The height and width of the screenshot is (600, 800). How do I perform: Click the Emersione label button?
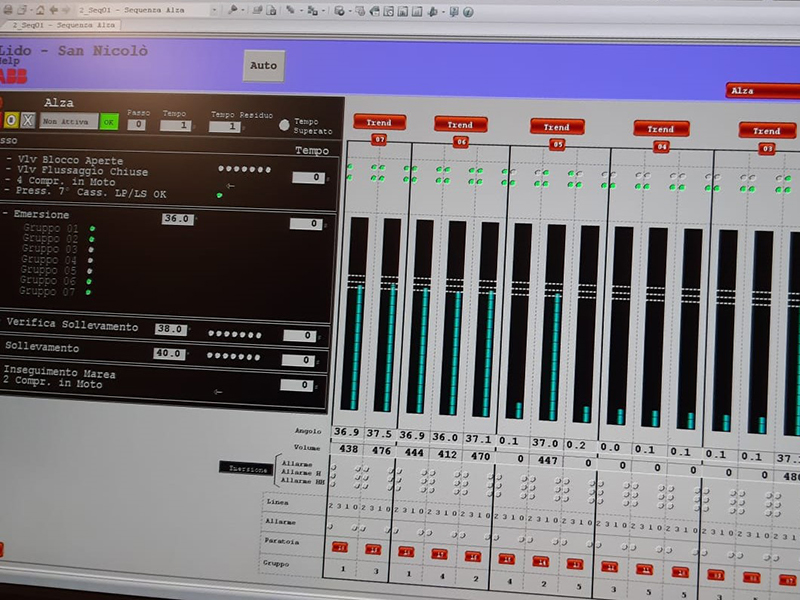click(x=42, y=215)
